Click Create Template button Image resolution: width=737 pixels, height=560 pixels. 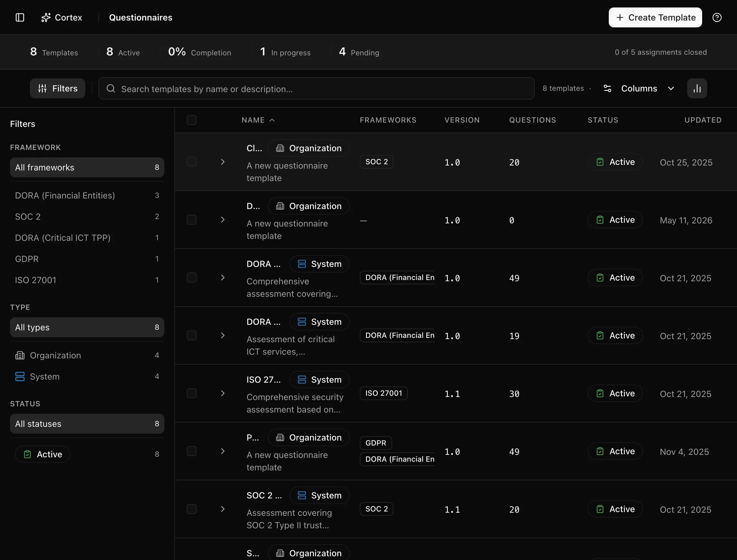coord(655,17)
